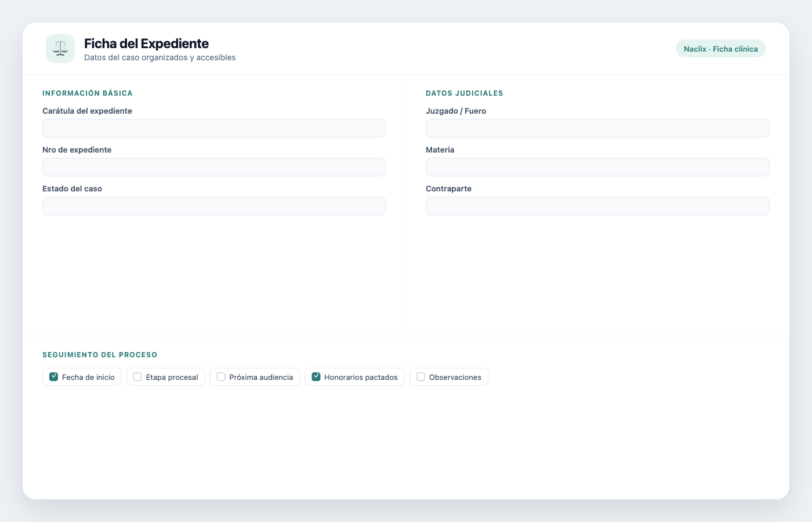This screenshot has height=522, width=812.
Task: Click the Contraparte text field
Action: point(597,206)
